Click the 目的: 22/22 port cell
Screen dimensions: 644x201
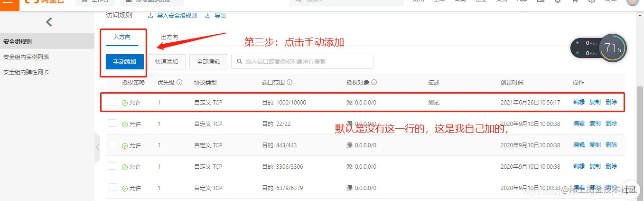(x=276, y=124)
